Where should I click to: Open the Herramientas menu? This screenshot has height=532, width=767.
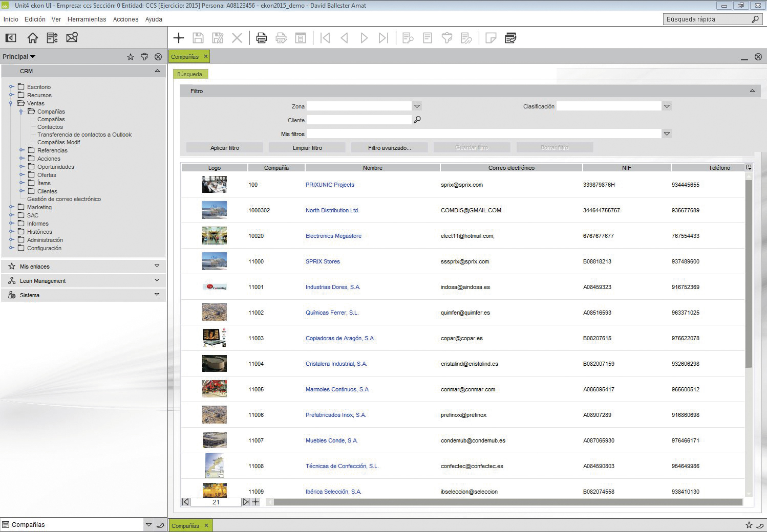pyautogui.click(x=87, y=19)
